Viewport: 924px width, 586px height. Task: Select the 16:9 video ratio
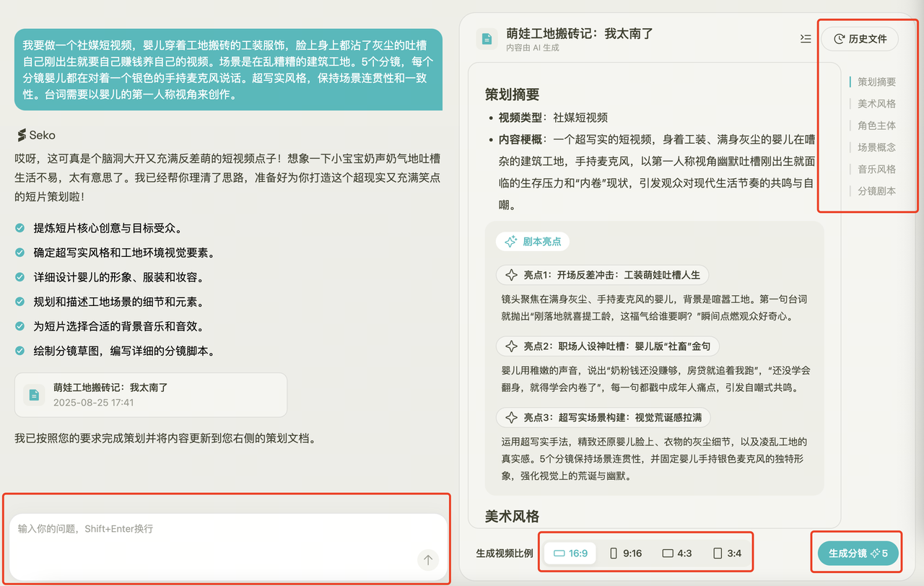(x=570, y=554)
